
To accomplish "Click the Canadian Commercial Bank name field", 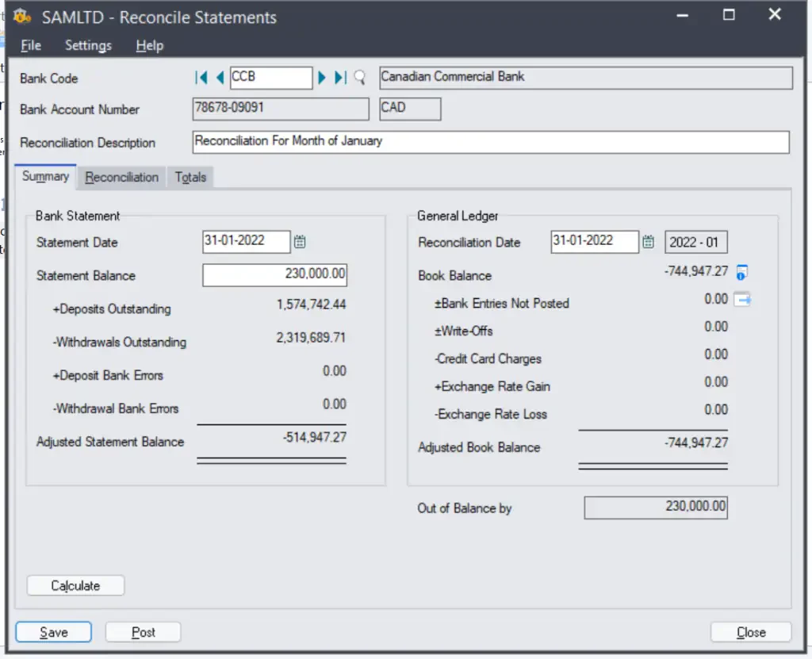I will pos(586,78).
